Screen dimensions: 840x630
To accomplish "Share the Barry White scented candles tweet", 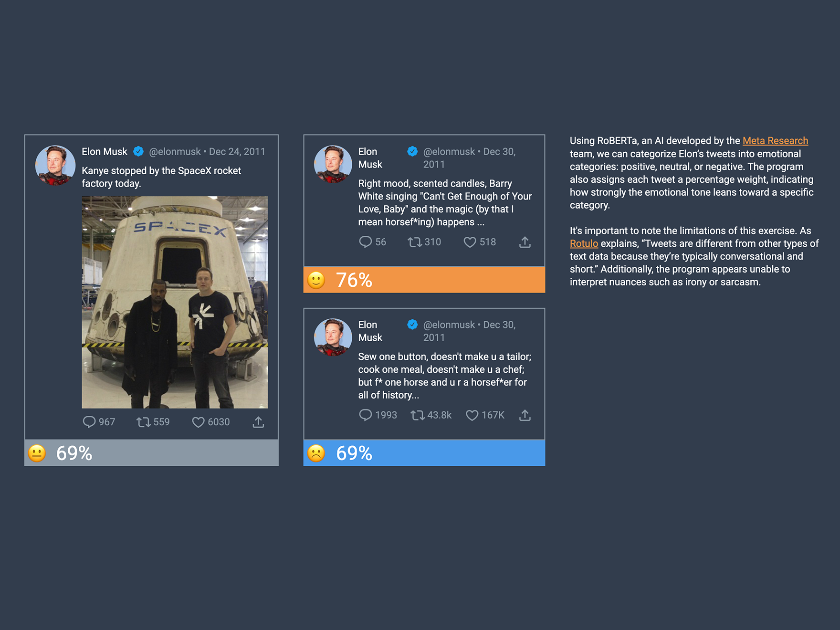I will click(x=525, y=242).
